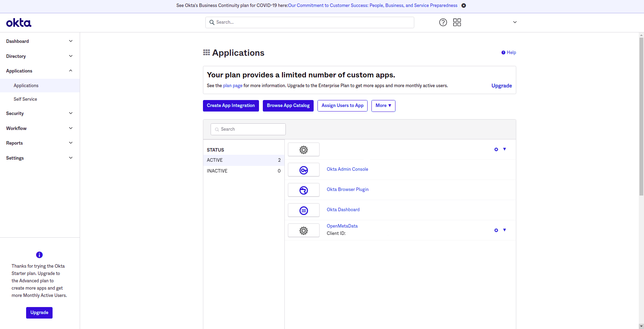Open the help question mark icon
This screenshot has width=644, height=329.
coord(443,22)
